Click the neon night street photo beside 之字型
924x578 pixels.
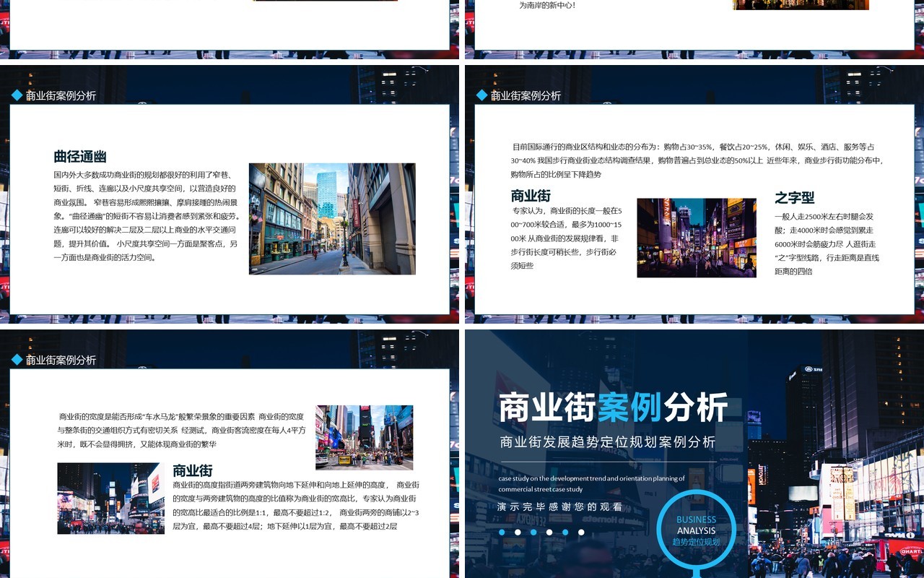697,238
